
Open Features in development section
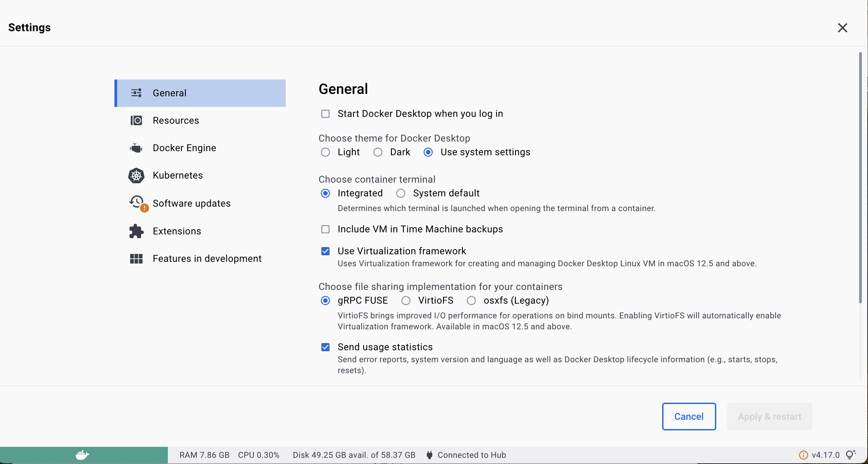200,259
